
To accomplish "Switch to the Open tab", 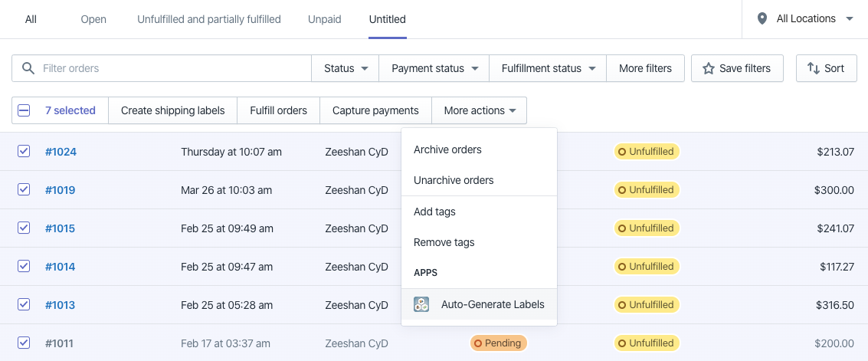I will [x=93, y=19].
